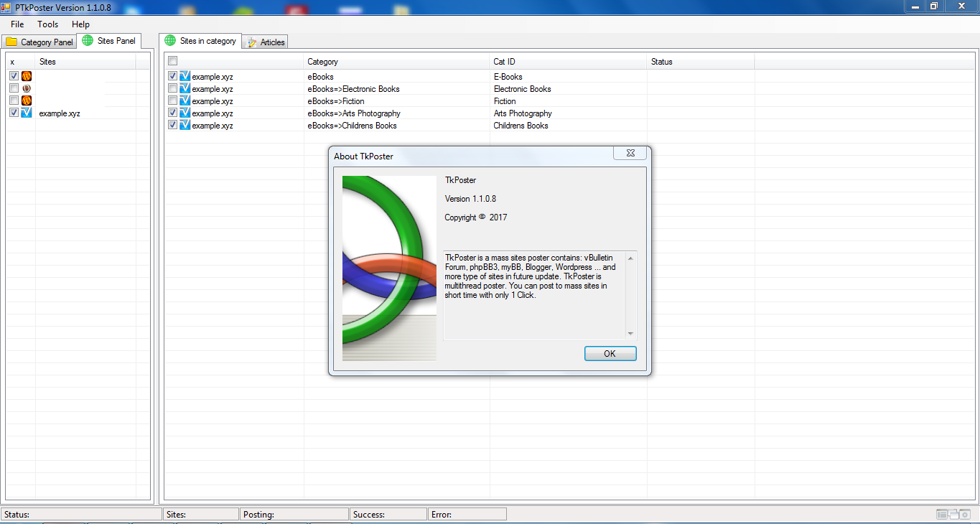The height and width of the screenshot is (524, 980).
Task: Click the Category column header
Action: coord(397,62)
